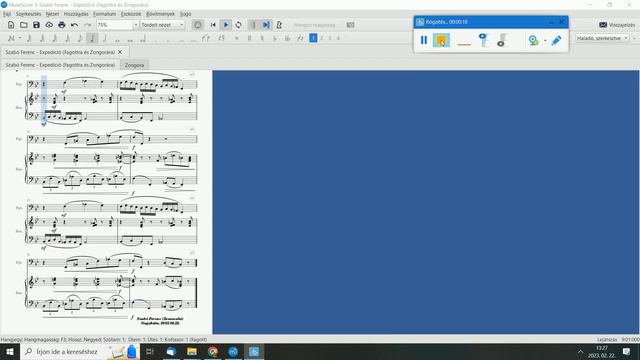Viewport: 640px width, 360px height.
Task: Enable note input mode (N icon)
Action: click(11, 38)
